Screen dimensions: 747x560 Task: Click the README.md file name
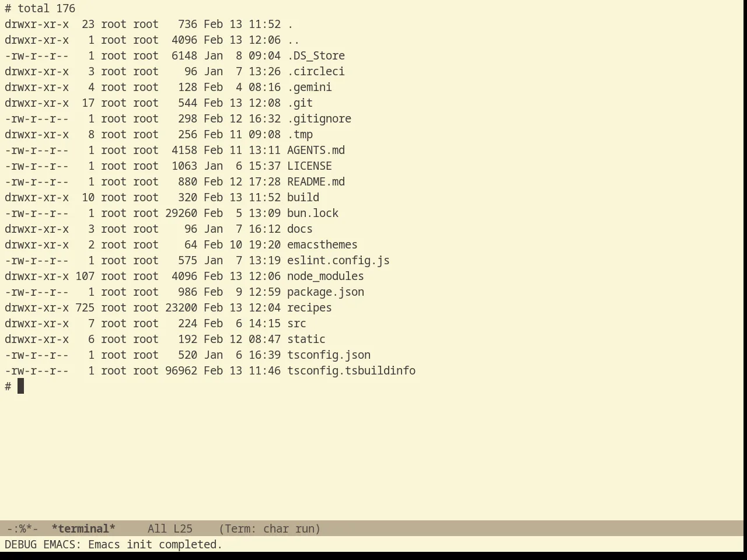coord(316,182)
